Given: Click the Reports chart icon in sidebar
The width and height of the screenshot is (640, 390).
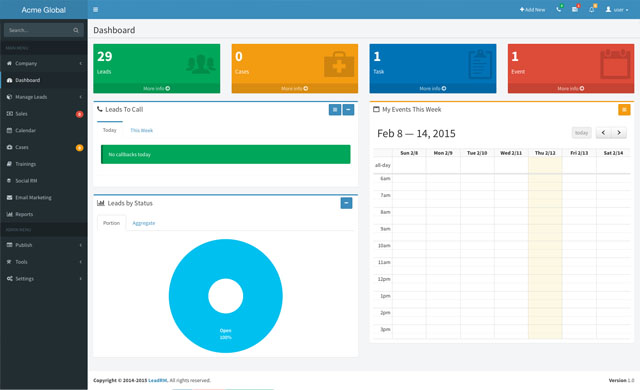Looking at the screenshot, I should coord(9,214).
